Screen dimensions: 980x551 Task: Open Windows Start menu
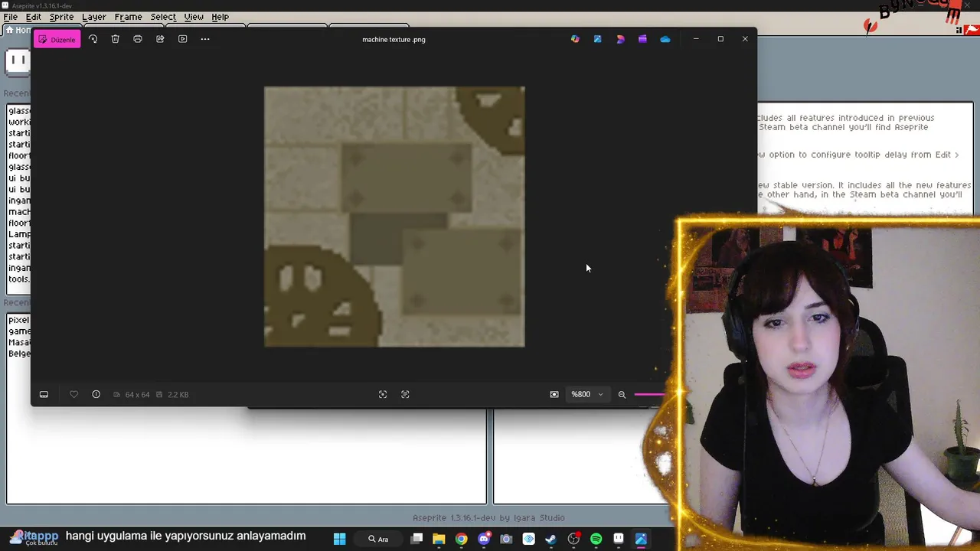pos(339,539)
